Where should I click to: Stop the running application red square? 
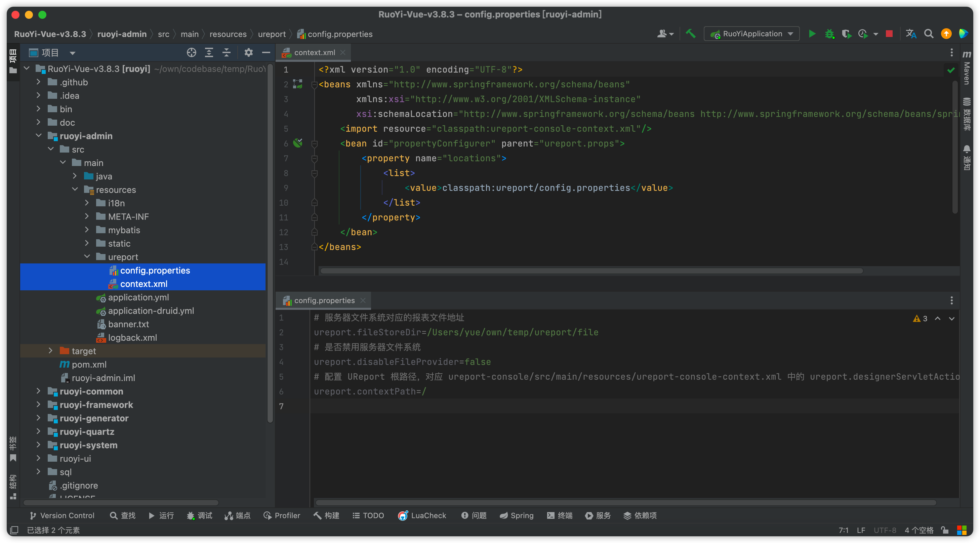889,34
